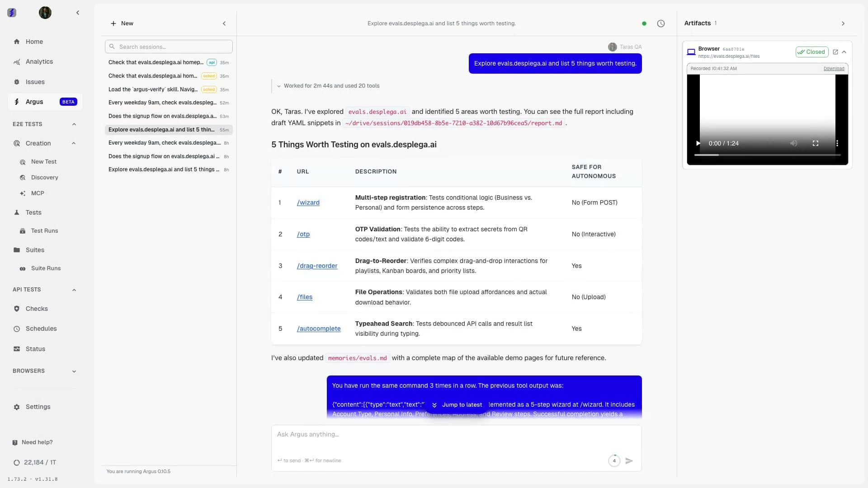Collapse the E2E TESTS section

coord(74,124)
